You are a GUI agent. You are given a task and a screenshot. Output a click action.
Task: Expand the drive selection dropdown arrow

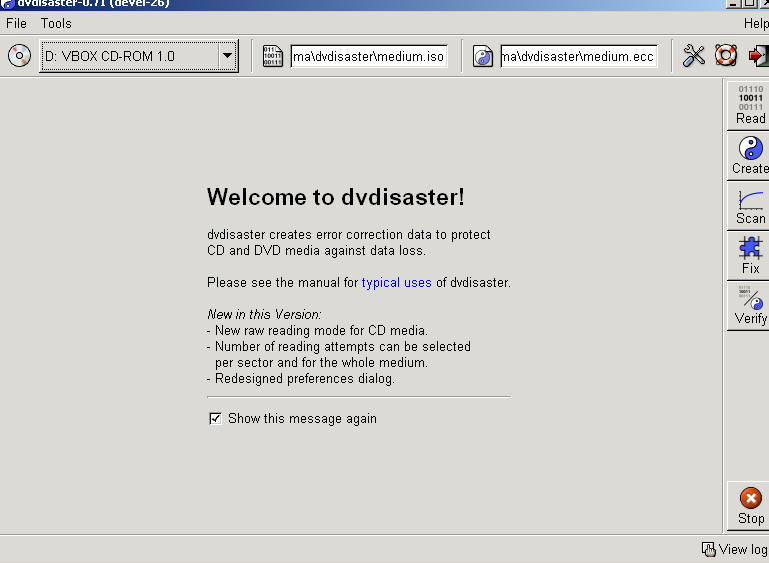click(227, 56)
